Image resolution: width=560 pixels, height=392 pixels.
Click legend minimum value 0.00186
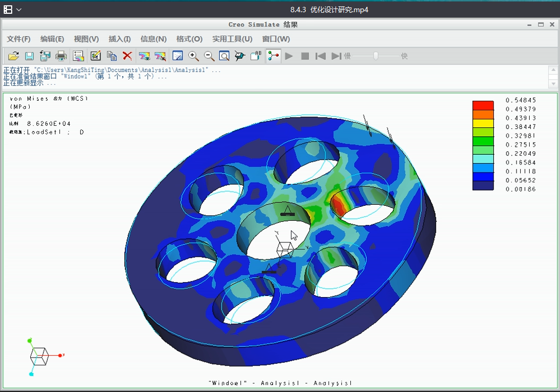click(x=521, y=189)
